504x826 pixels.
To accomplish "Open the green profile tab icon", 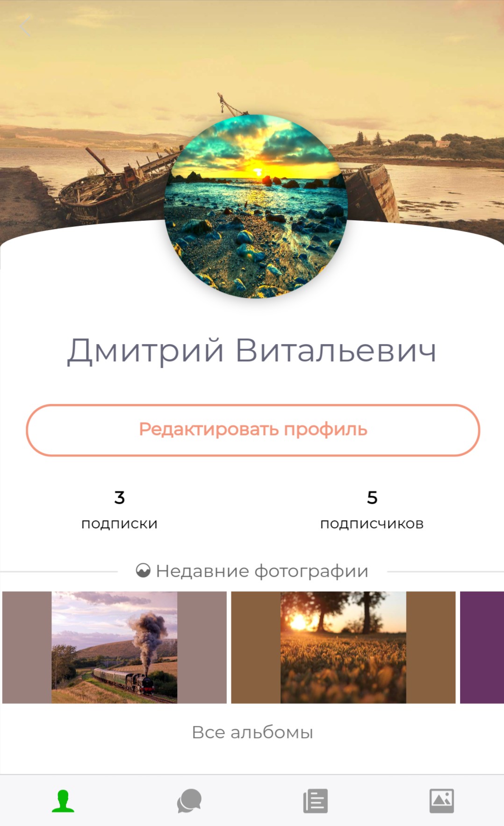I will click(63, 801).
